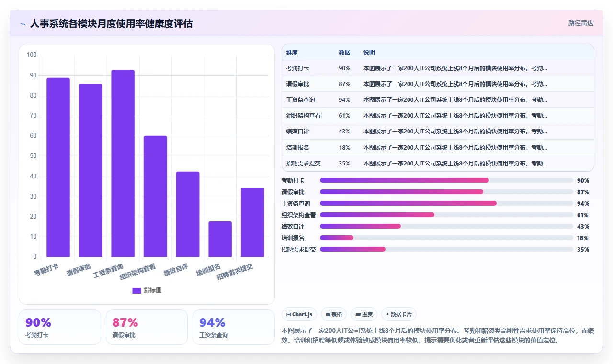Select 组织架构查看 cell in table
The image size is (613, 364).
(x=303, y=116)
